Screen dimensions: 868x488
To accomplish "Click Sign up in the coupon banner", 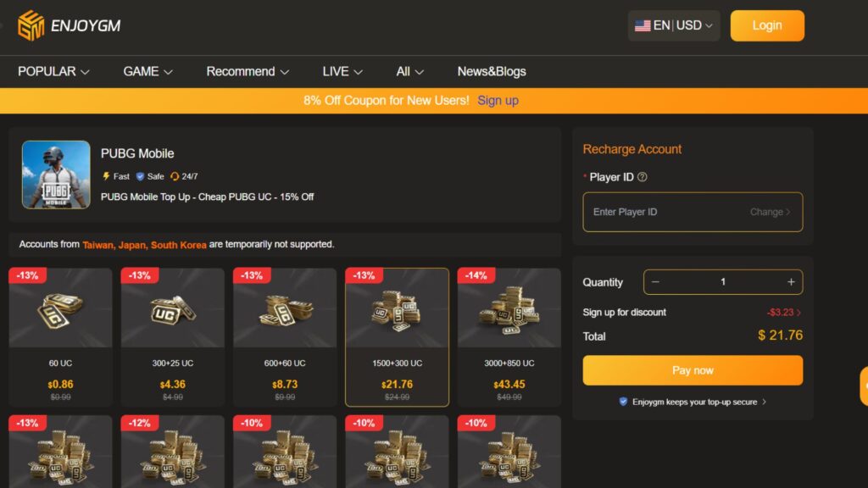I will 498,100.
